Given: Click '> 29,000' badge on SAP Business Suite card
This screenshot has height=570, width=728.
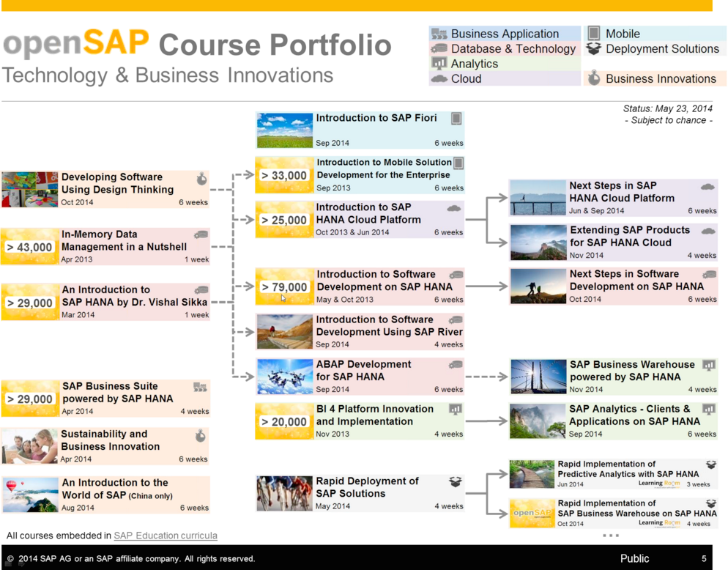Looking at the screenshot, I should (30, 399).
